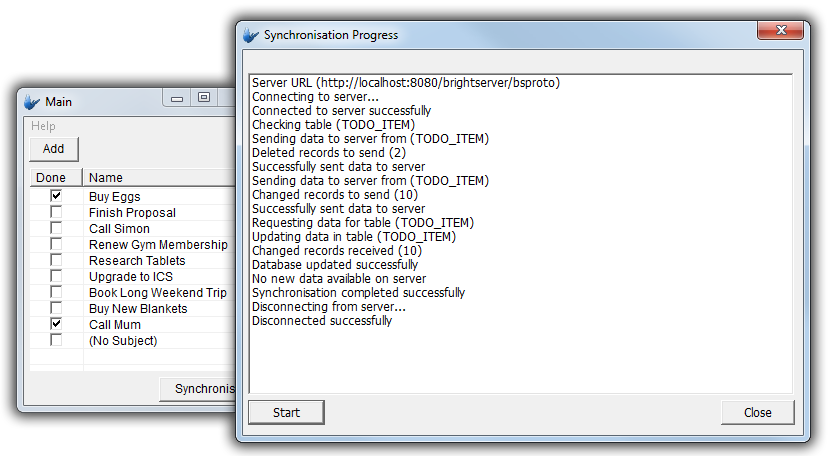Uncheck the Call Mum done checkbox
The width and height of the screenshot is (829, 456).
pos(56,324)
